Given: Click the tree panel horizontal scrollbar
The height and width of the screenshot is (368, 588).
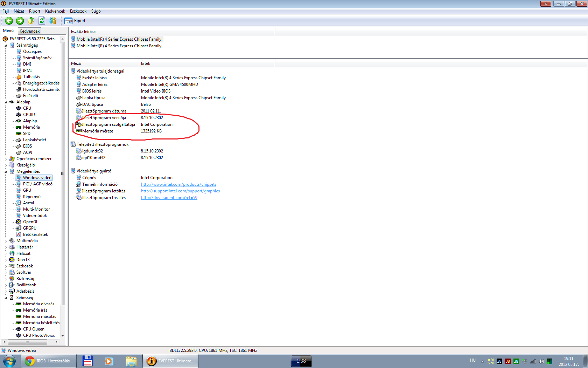Looking at the screenshot, I should [27, 342].
